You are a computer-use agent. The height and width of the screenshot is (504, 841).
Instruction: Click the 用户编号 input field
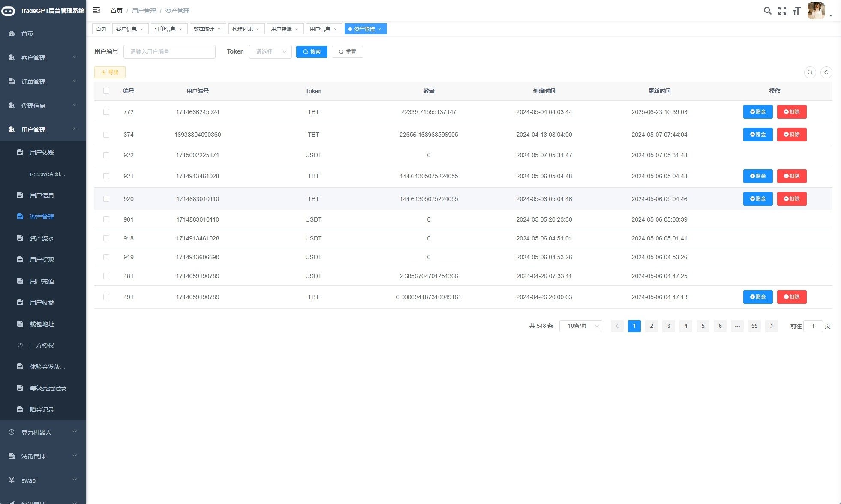point(169,52)
